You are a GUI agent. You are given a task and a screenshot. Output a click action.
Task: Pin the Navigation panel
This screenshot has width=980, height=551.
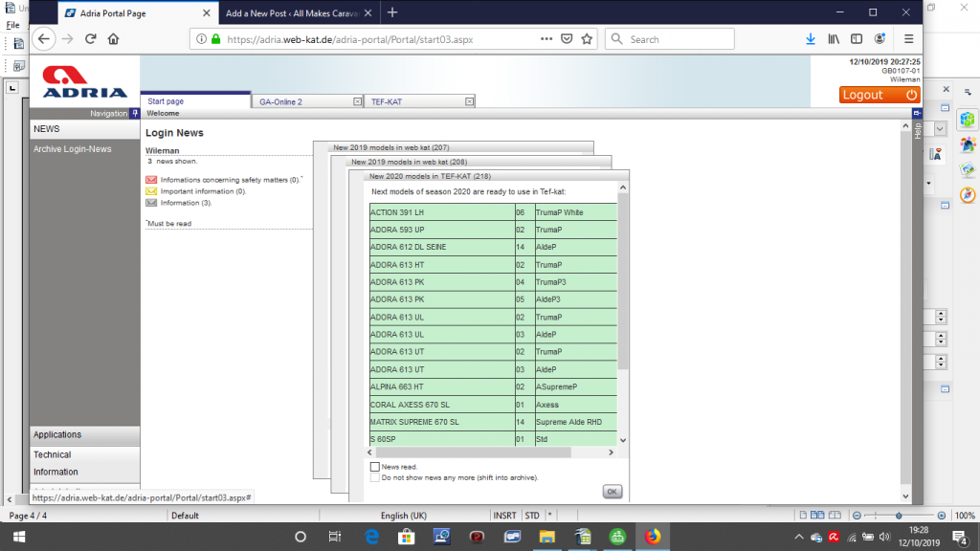pyautogui.click(x=135, y=113)
